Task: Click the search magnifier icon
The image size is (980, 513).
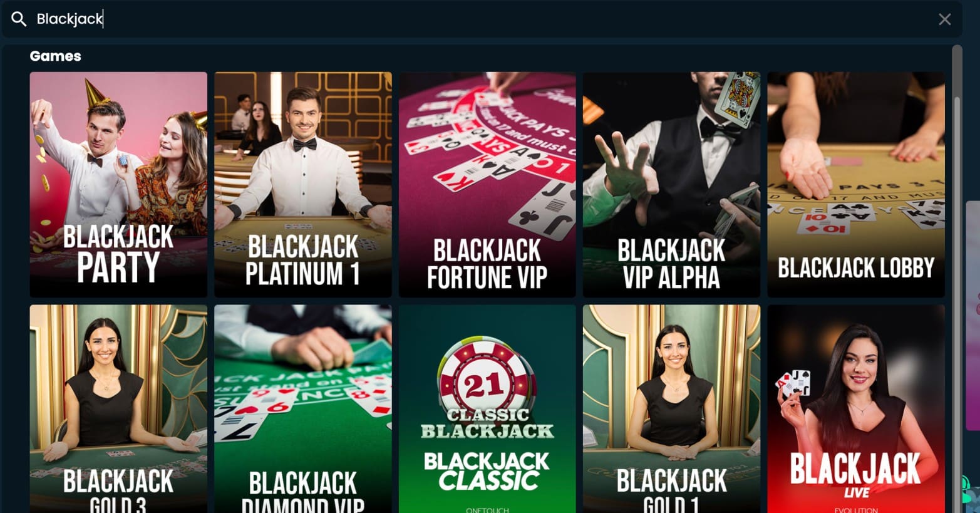Action: pyautogui.click(x=19, y=19)
